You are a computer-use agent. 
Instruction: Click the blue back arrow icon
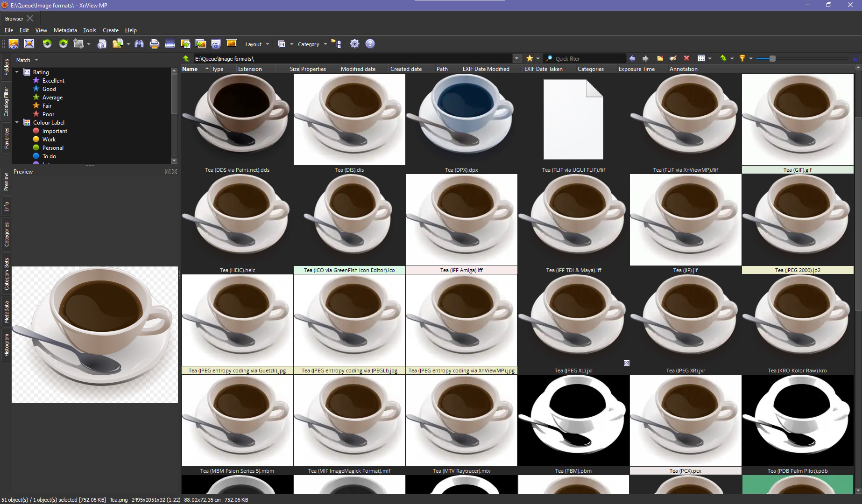coord(632,58)
